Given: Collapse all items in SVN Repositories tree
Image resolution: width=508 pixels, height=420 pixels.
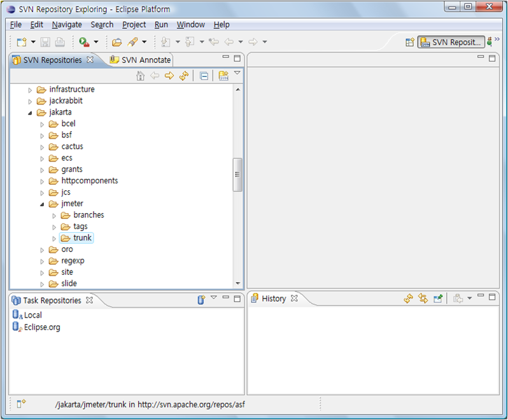Looking at the screenshot, I should point(204,76).
